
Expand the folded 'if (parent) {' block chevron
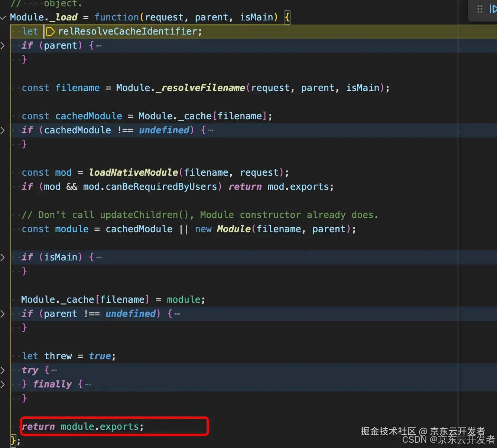pyautogui.click(x=3, y=46)
